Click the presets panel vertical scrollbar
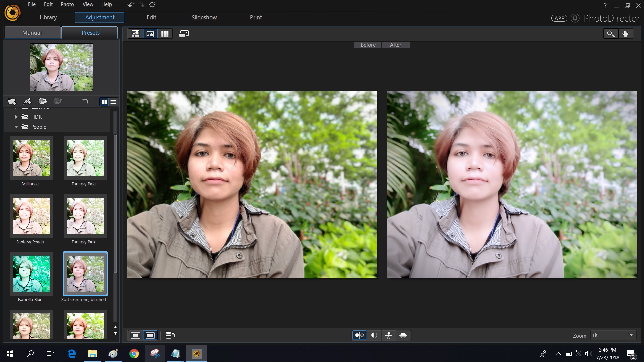 [115, 204]
